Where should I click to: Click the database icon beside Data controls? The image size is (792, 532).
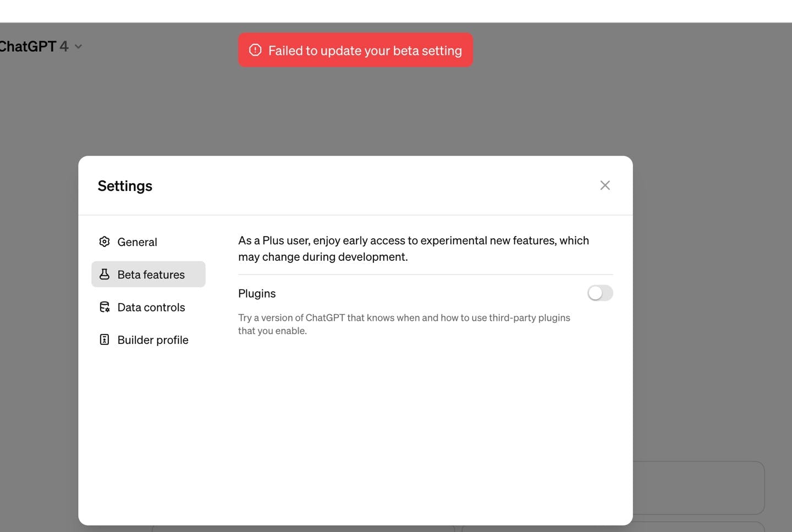click(105, 307)
